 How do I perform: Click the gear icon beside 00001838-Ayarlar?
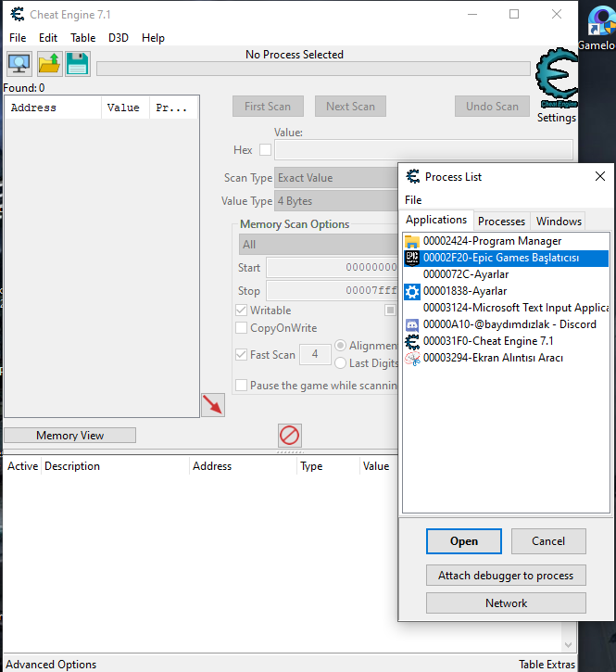click(x=412, y=292)
